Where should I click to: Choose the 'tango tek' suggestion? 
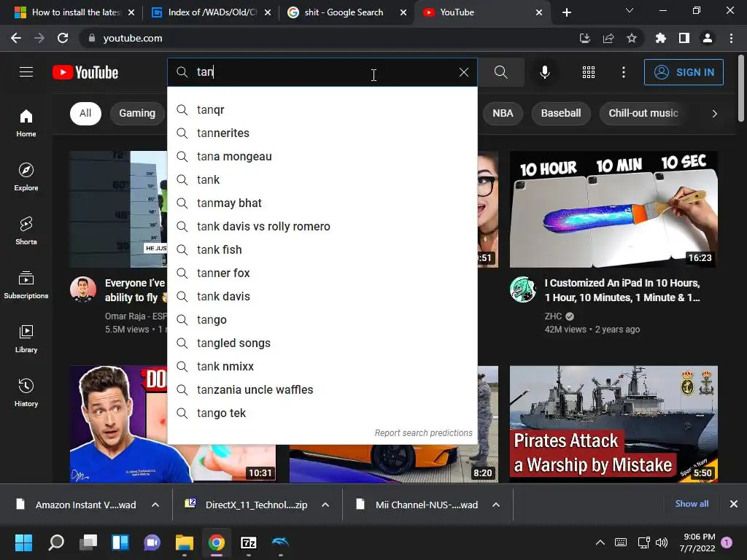(322, 413)
